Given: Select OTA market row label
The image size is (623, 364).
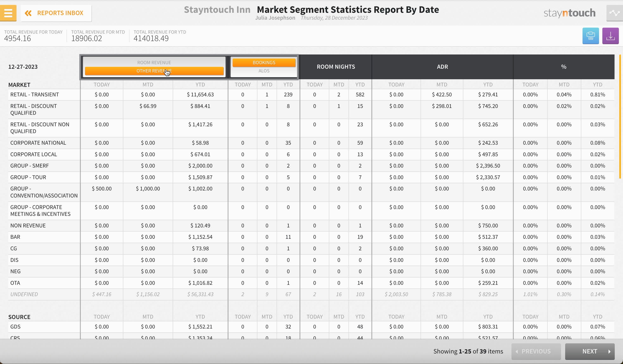Looking at the screenshot, I should click(15, 283).
